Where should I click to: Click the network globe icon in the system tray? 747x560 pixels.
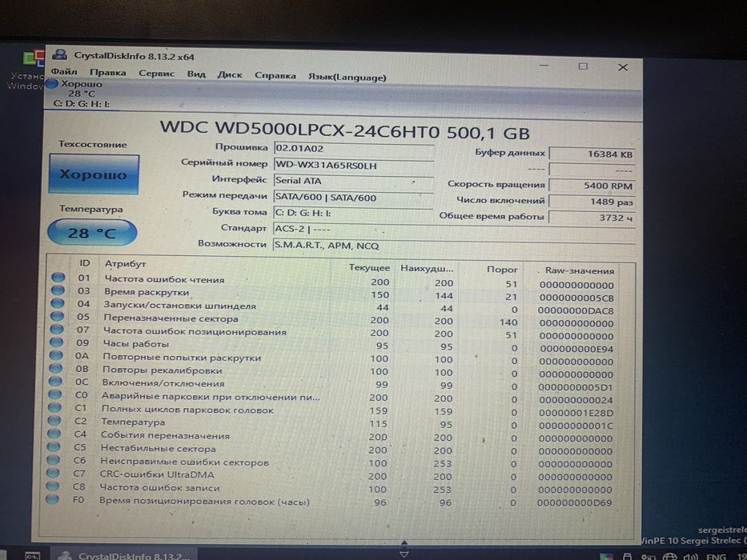[x=670, y=556]
